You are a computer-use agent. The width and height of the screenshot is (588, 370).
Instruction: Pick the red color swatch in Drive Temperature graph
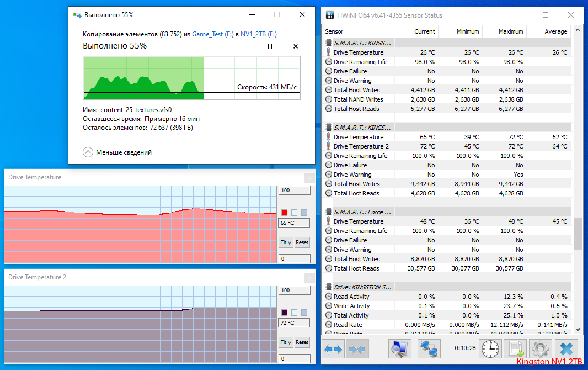(x=285, y=213)
